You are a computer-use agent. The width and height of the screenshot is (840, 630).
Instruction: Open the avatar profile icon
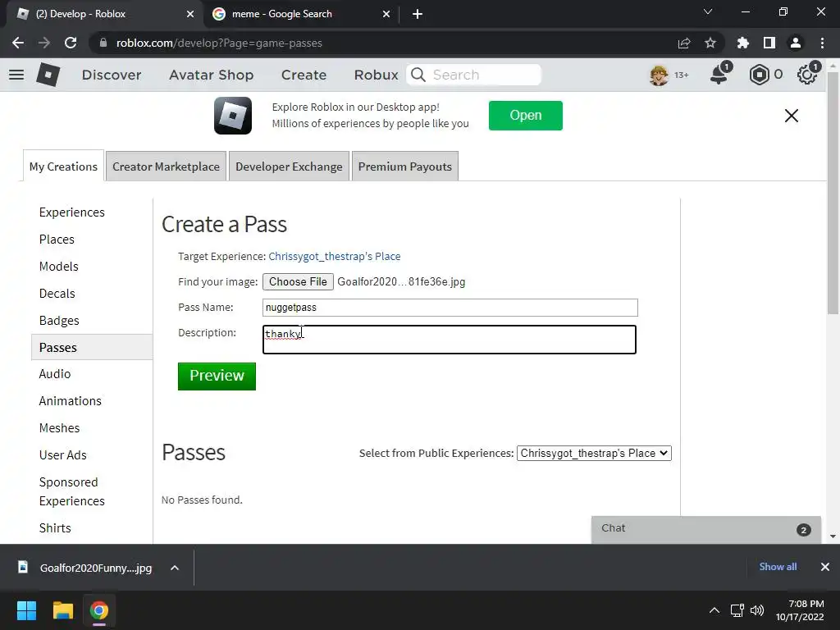tap(659, 75)
